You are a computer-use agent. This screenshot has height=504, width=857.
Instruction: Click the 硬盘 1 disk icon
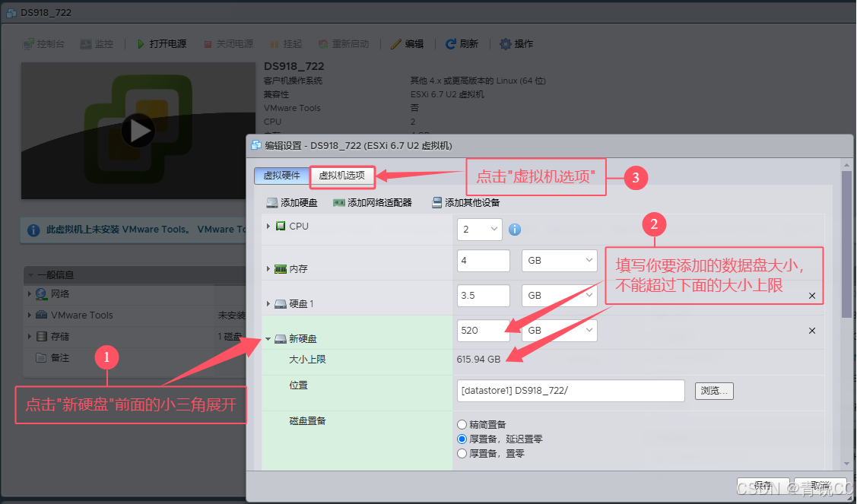click(x=281, y=304)
